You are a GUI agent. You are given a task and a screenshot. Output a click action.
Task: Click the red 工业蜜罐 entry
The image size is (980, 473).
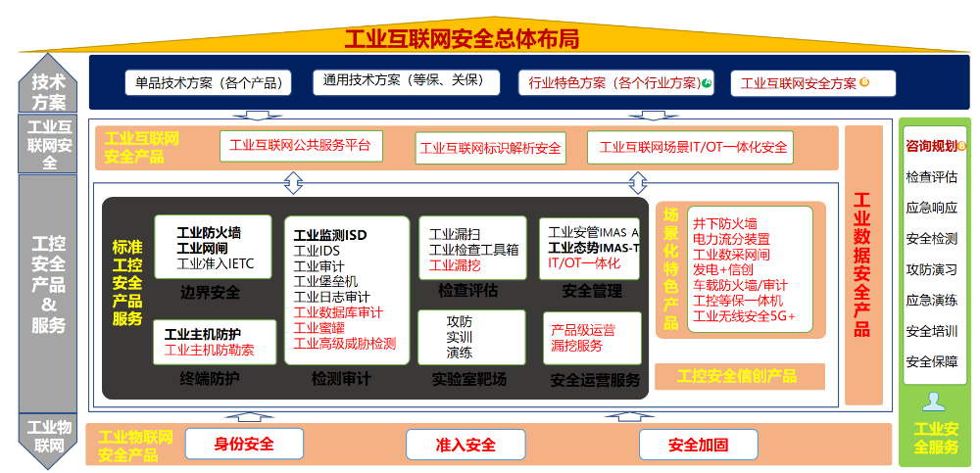318,327
